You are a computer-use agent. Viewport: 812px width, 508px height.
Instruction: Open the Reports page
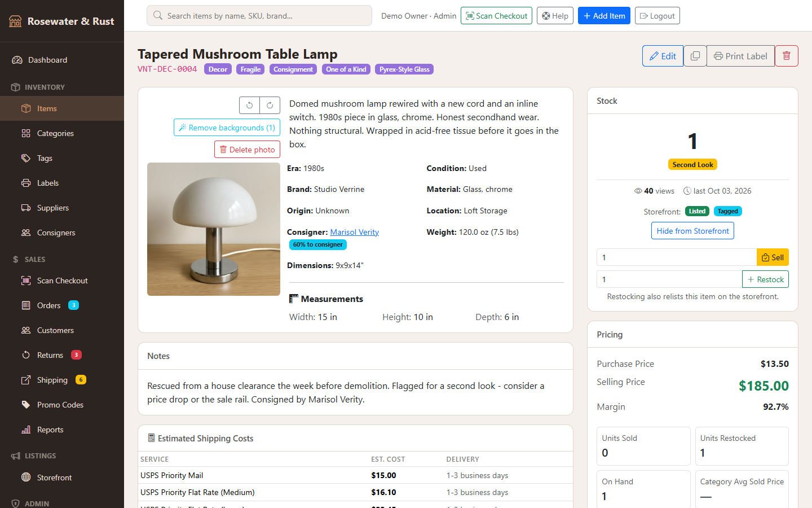tap(62, 430)
